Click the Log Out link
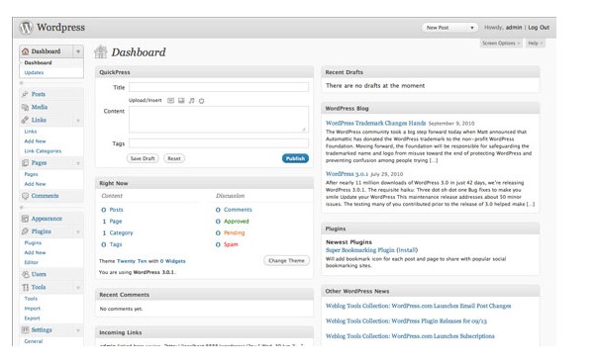This screenshot has width=598, height=364. click(539, 28)
